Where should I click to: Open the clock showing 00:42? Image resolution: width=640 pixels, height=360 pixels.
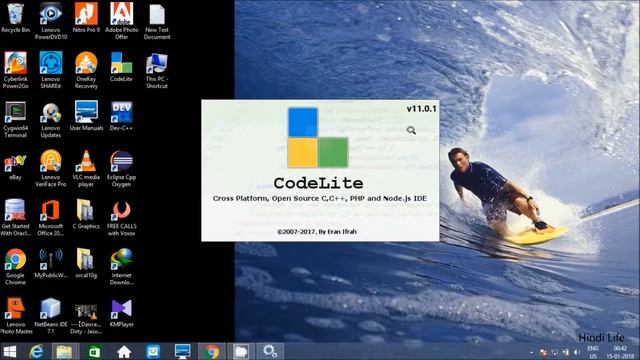click(620, 352)
